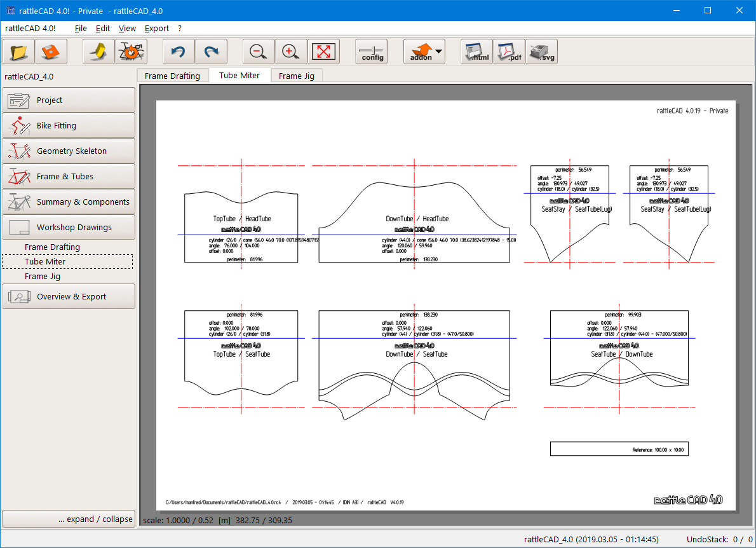Switch to the Frame Jig tab
The height and width of the screenshot is (548, 756).
click(x=297, y=76)
